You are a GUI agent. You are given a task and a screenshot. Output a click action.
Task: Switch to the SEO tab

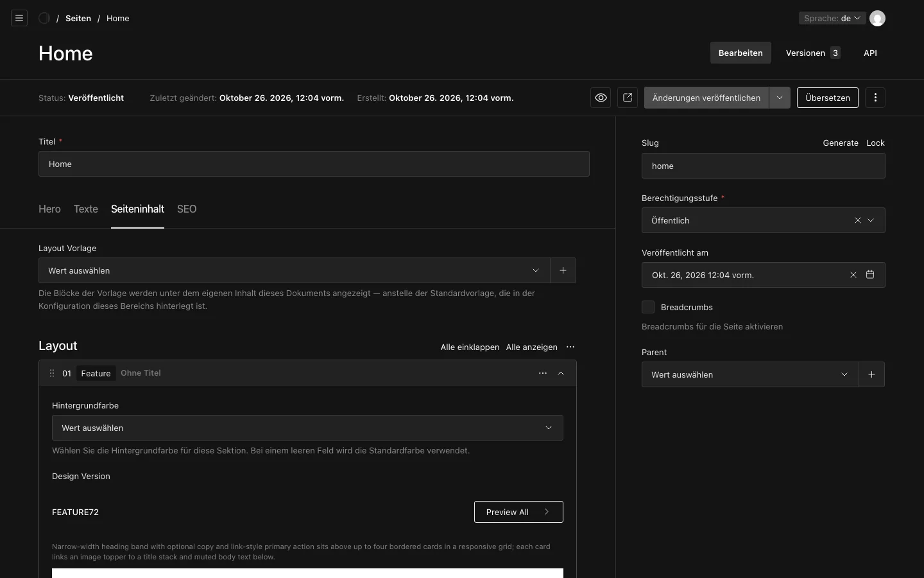click(187, 209)
